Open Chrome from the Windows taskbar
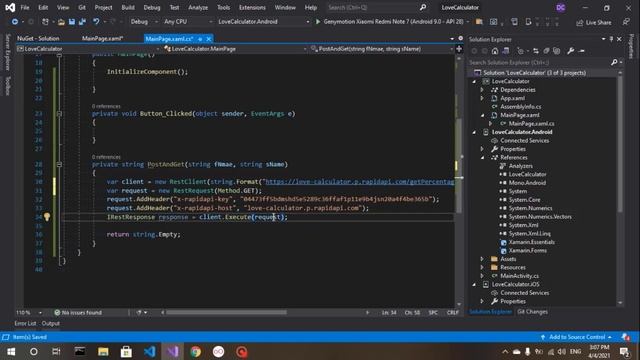Viewport: 640px width, 360px height. [196, 351]
